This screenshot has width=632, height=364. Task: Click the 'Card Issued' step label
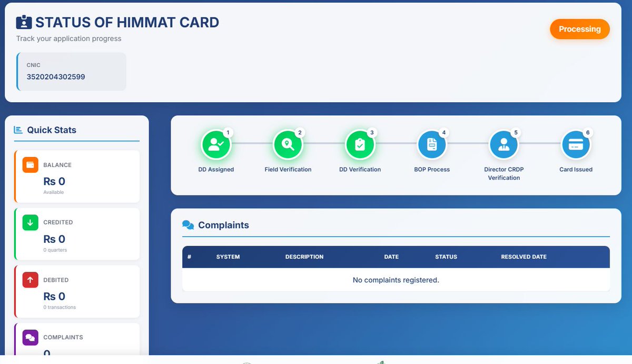coord(576,170)
